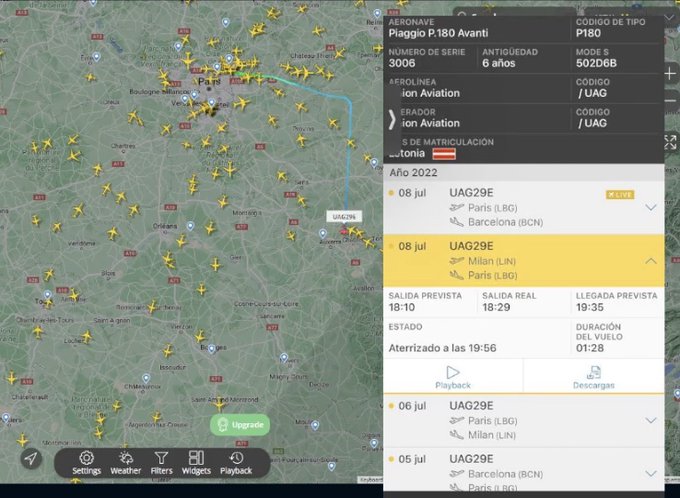Click the Nevers airport pin marker
This screenshot has height=498, width=680.
pos(284,358)
